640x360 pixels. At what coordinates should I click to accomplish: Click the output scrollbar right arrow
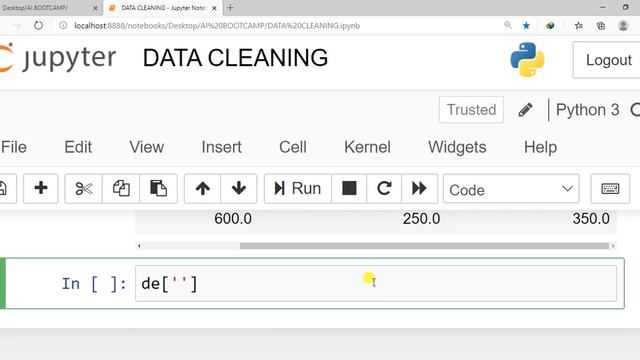click(613, 246)
